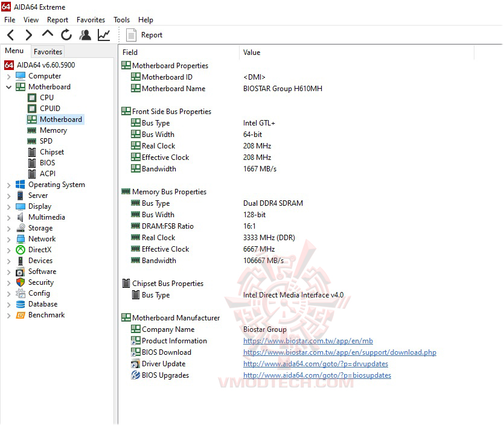
Task: Go up one level with Up arrow
Action: tap(48, 34)
